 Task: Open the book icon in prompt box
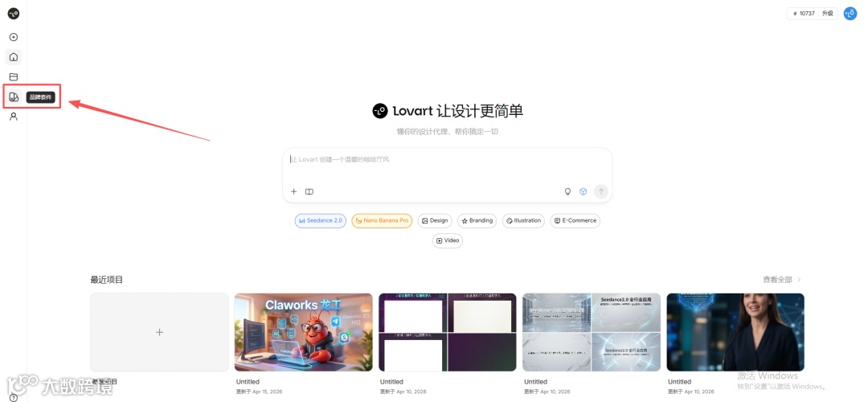[x=309, y=191]
